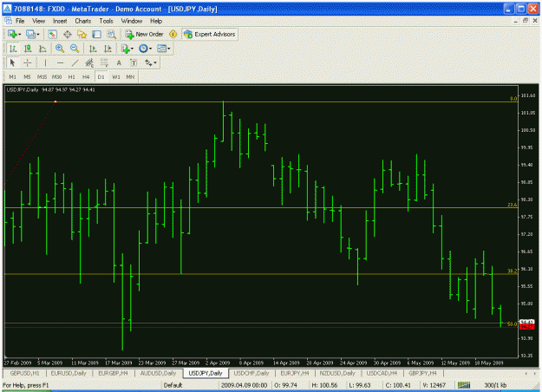This screenshot has height=392, width=542.
Task: Switch to the USDCAD,H4 chart tab
Action: point(382,373)
